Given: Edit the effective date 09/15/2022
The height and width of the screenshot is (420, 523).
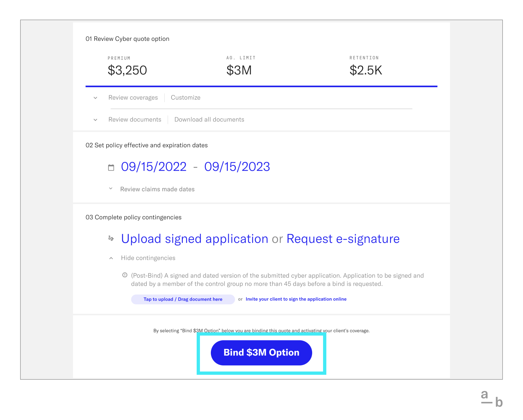Looking at the screenshot, I should tap(154, 167).
